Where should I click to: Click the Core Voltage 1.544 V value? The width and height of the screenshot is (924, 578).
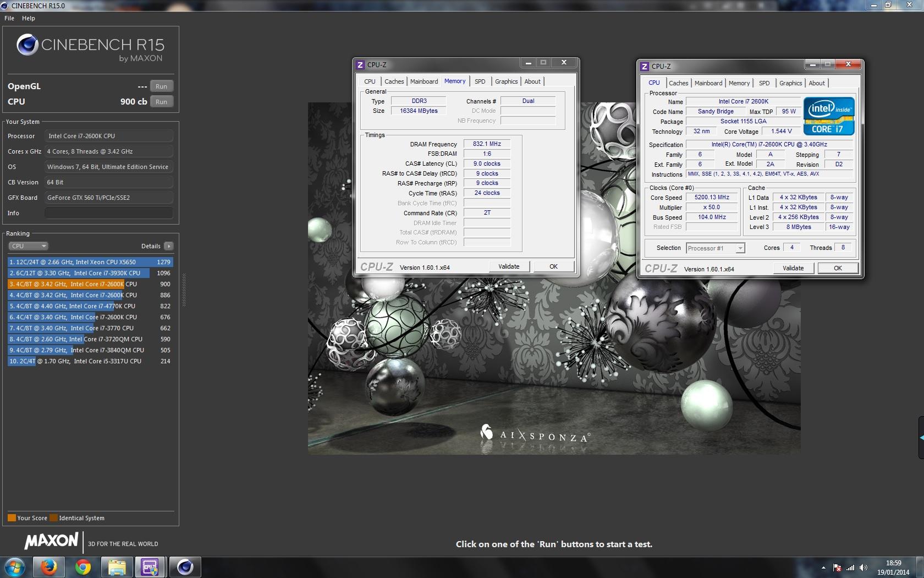pyautogui.click(x=782, y=131)
